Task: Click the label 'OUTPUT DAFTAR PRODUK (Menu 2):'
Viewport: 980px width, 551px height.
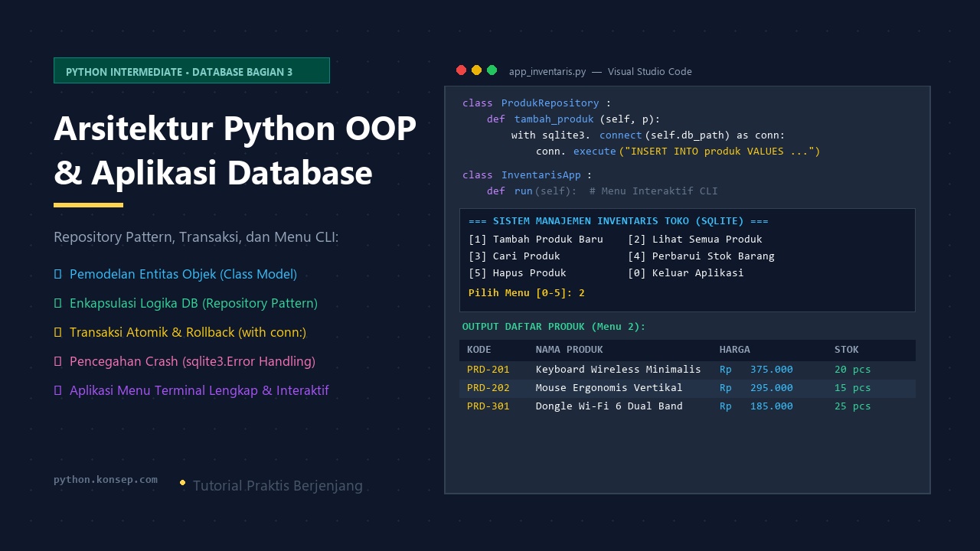Action: click(x=554, y=327)
